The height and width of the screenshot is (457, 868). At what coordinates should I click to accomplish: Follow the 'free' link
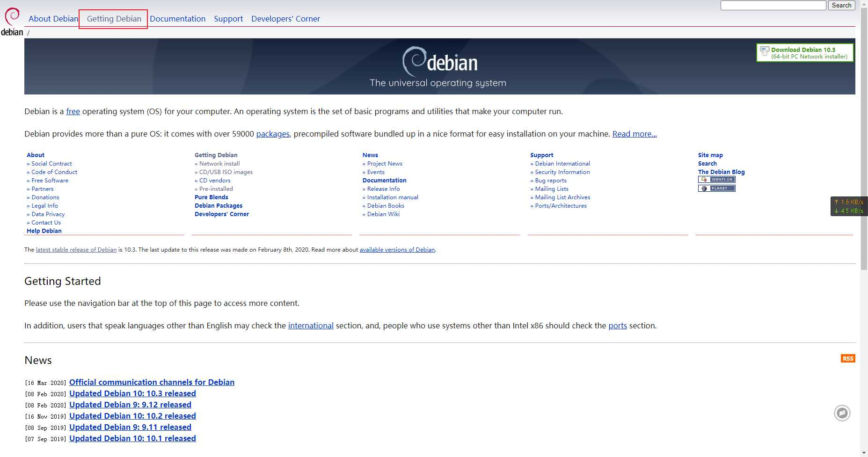pyautogui.click(x=73, y=111)
